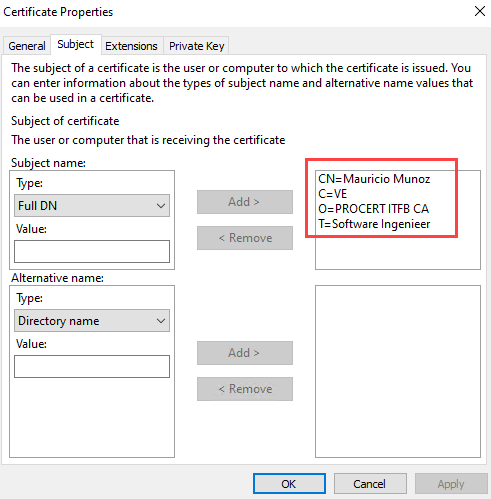Expand the Full DN type dropdown
This screenshot has height=499, width=491.
point(92,206)
